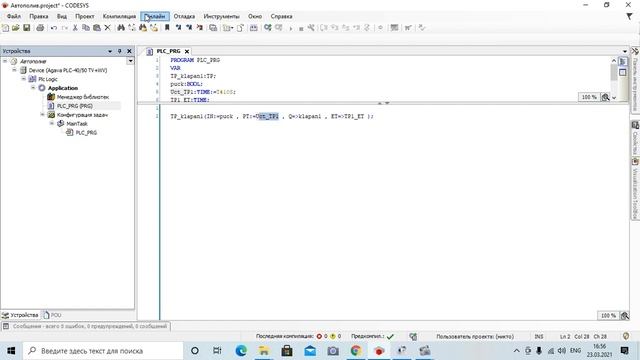
Task: Switch declaration editor to tabular view
Action: click(622, 73)
